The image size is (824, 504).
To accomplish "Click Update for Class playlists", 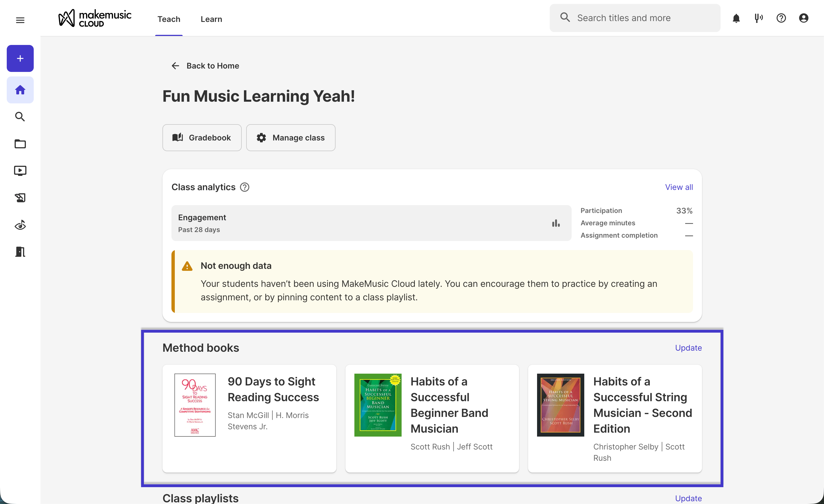I will click(x=688, y=498).
